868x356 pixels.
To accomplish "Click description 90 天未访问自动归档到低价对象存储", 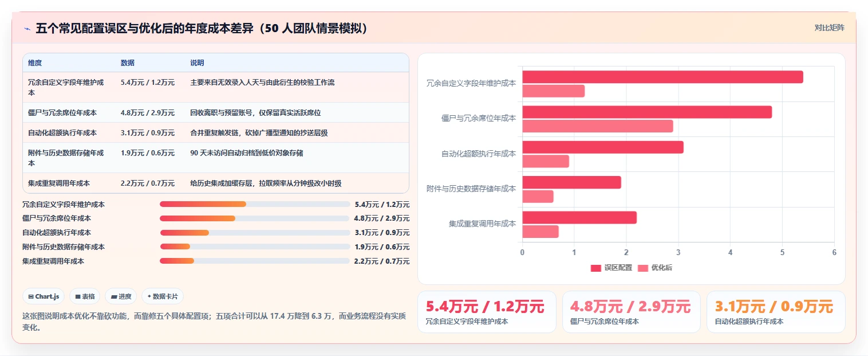I will coord(247,153).
